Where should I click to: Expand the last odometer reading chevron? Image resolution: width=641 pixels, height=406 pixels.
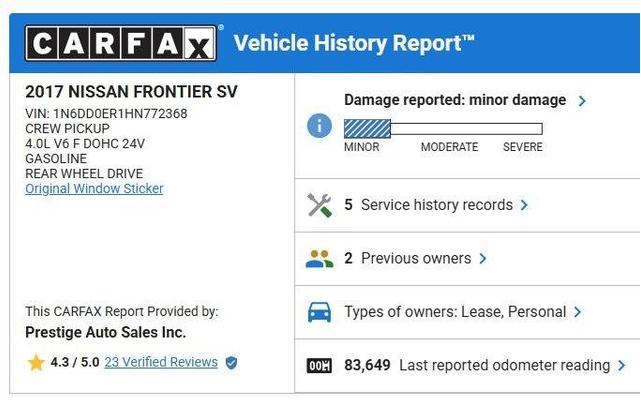coord(621,366)
